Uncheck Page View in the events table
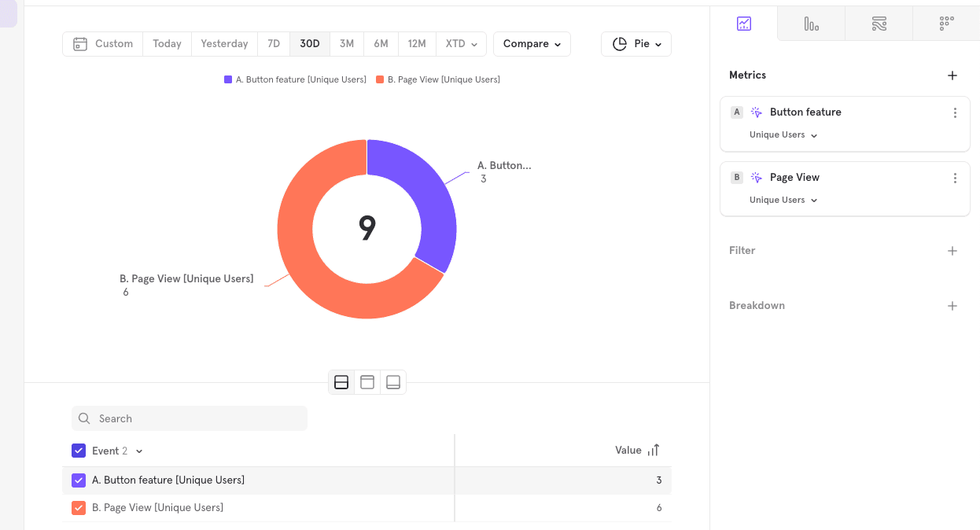The width and height of the screenshot is (980, 530). 79,507
